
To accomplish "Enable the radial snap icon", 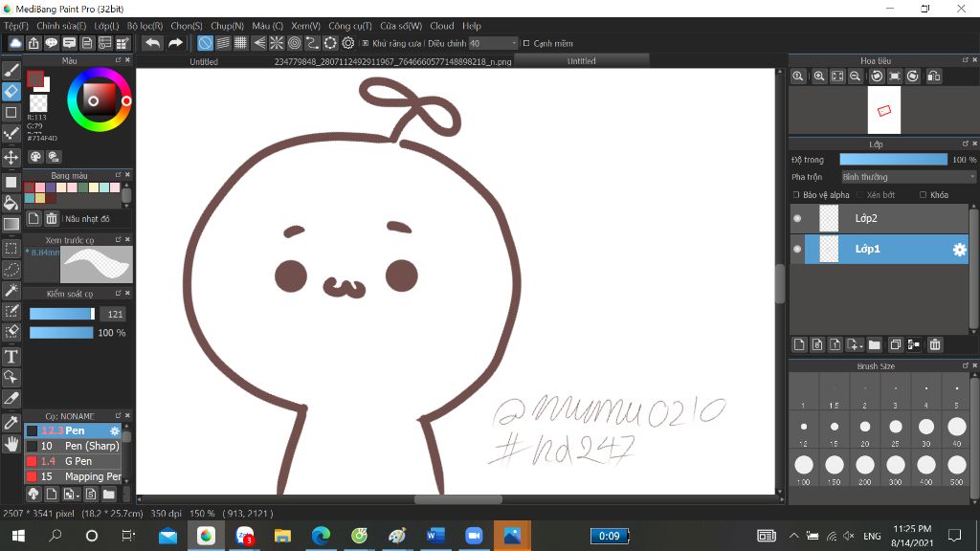I will (277, 43).
